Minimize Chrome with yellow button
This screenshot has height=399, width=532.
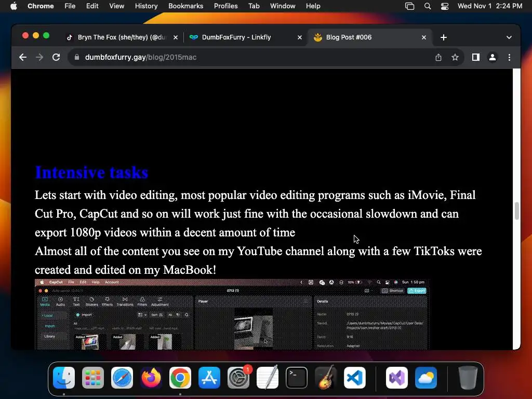36,35
